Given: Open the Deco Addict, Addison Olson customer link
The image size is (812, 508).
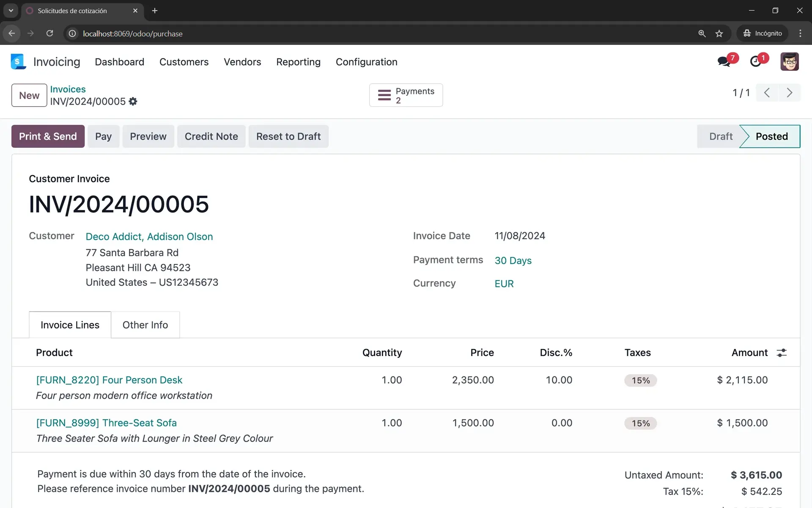Looking at the screenshot, I should point(149,237).
